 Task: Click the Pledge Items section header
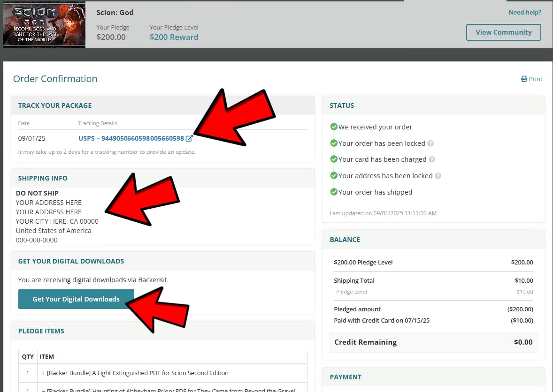click(x=41, y=331)
